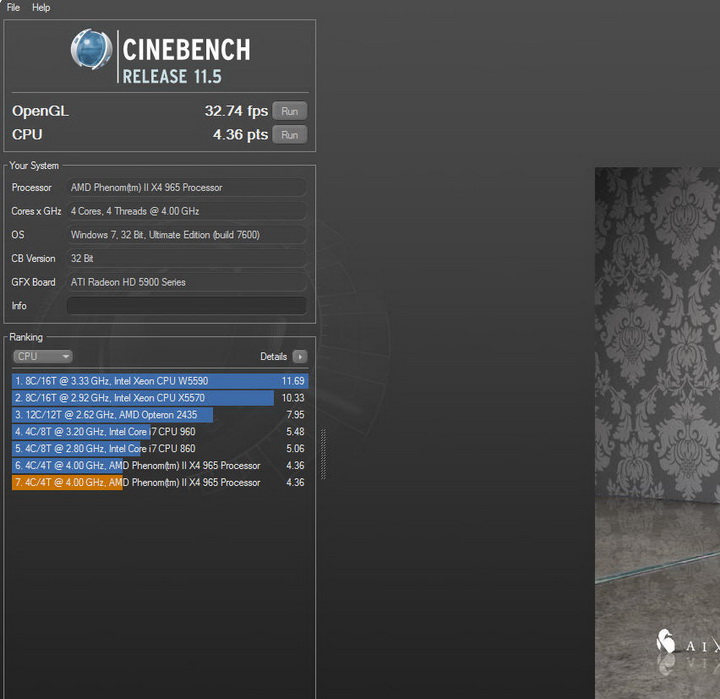Click the Details arrow button in Ranking
Viewport: 720px width, 699px height.
coord(300,356)
